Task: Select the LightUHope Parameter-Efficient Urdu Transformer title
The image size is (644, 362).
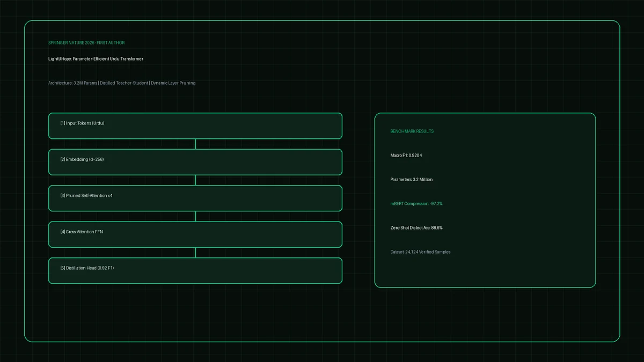Action: pos(96,59)
